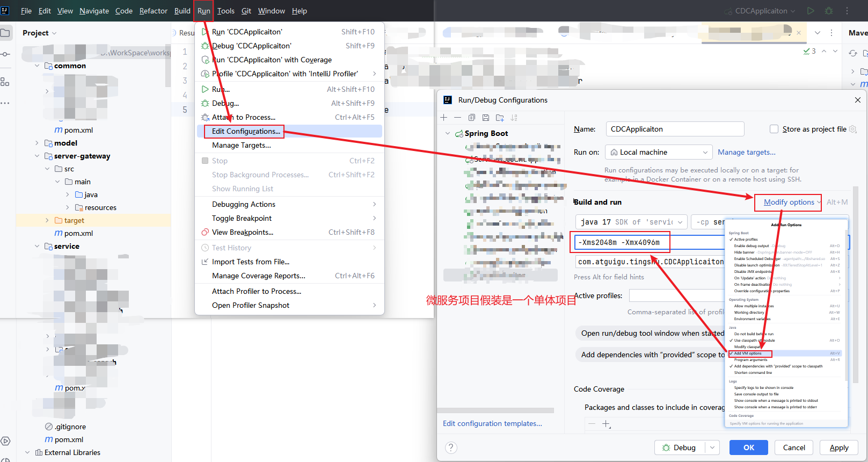The image size is (868, 462).
Task: Enable Program arguments option in popup
Action: coord(750,360)
